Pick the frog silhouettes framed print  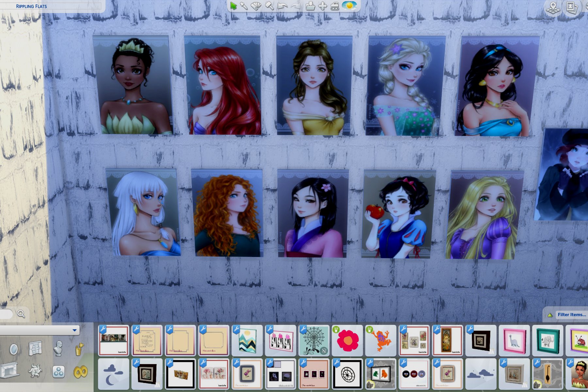380,374
